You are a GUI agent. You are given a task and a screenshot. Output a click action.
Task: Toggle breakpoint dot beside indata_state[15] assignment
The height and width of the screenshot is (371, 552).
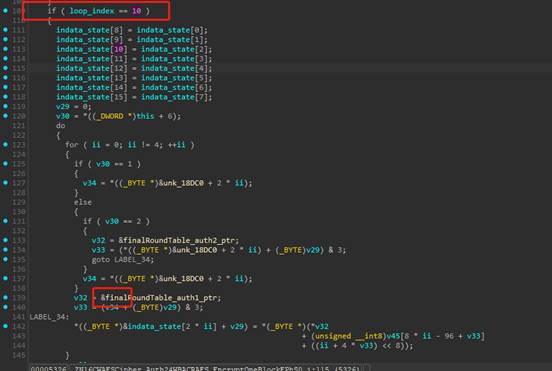coord(6,96)
